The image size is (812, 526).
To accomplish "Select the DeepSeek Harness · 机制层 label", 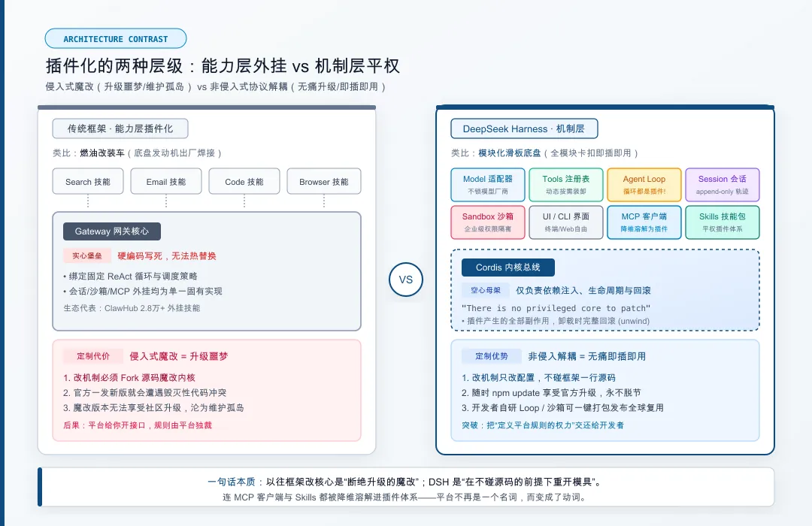I will [x=524, y=128].
